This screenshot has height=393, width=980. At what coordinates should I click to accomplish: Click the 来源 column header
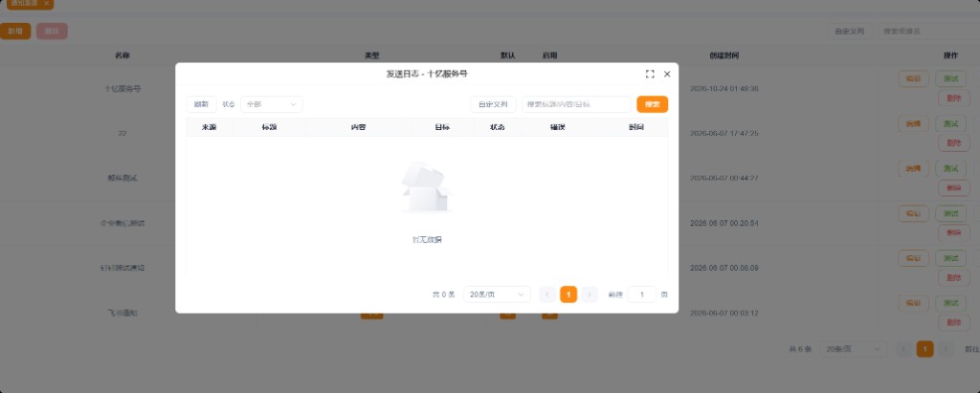pos(210,127)
